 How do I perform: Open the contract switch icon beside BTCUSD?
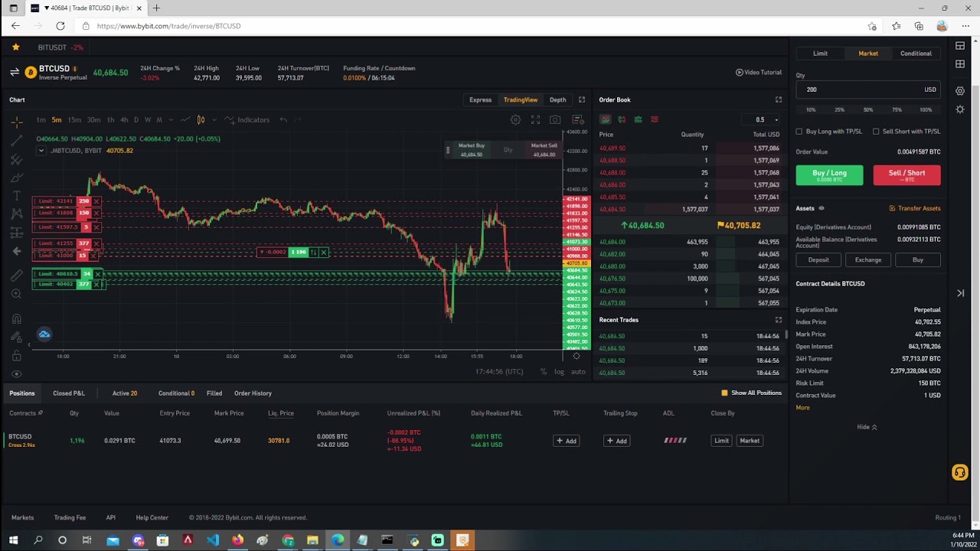(x=14, y=72)
